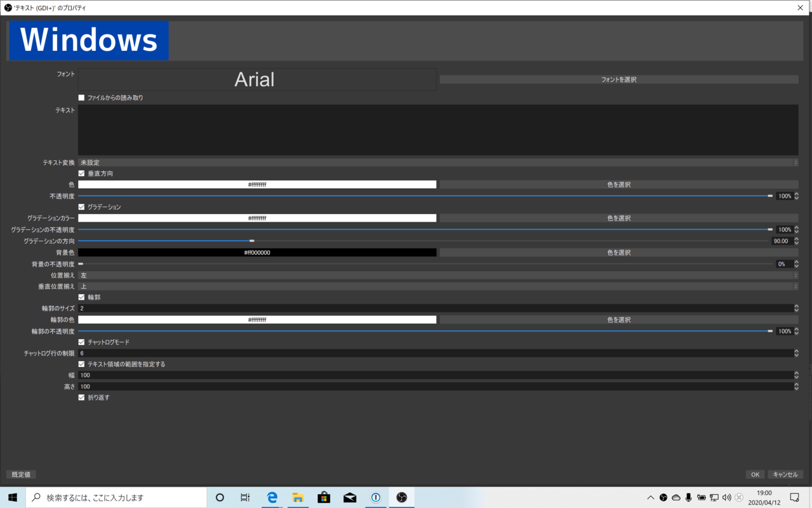Click the グラデーションの不透明度 slider
This screenshot has height=508, width=812.
[425, 229]
